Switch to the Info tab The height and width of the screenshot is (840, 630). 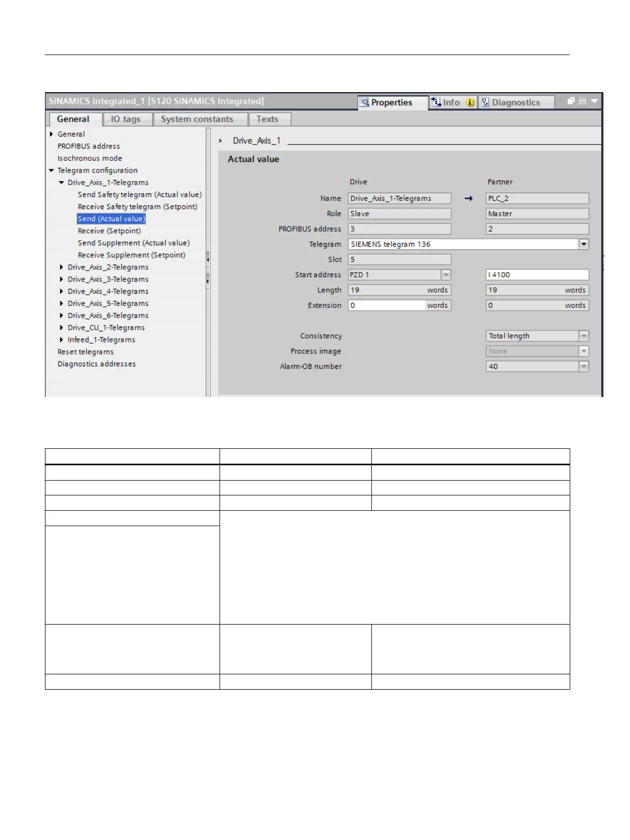453,102
